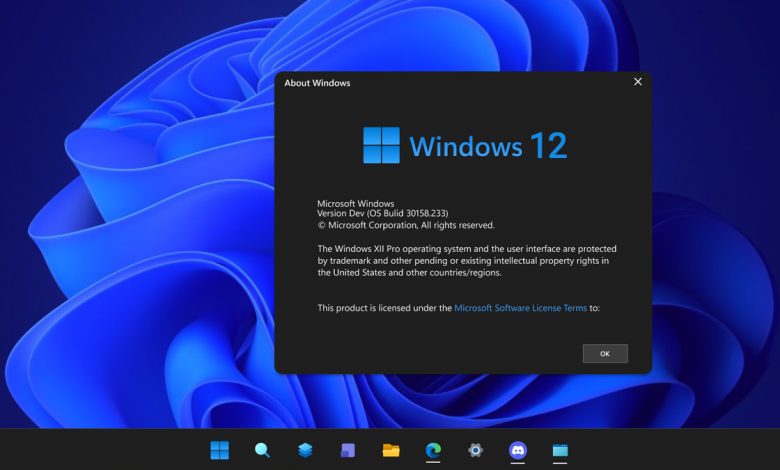Open Search from the taskbar magnifier icon

click(262, 450)
